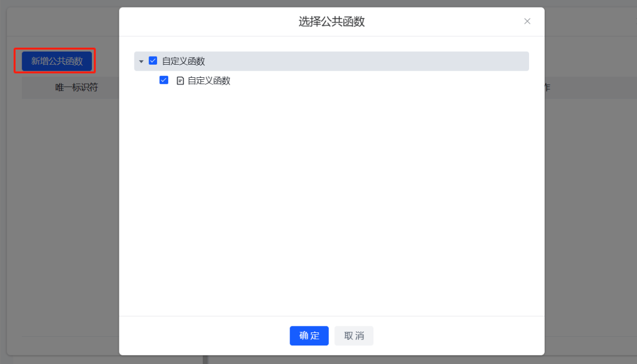Select the parent 自定义函数 label text
637x364 pixels.
point(183,61)
